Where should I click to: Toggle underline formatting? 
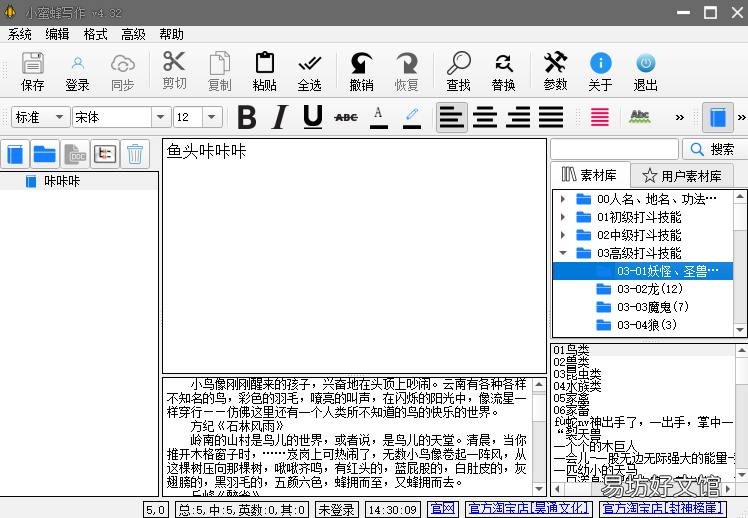point(312,117)
